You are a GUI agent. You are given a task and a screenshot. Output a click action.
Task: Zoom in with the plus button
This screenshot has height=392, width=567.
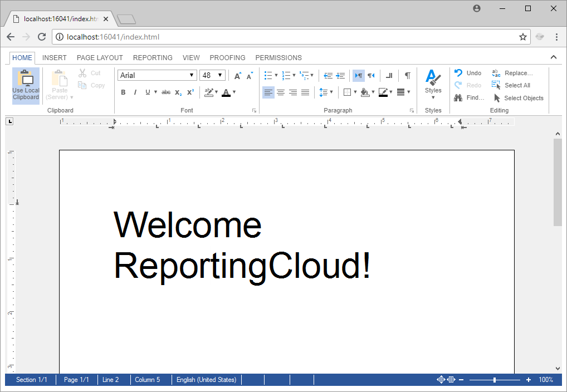coord(529,380)
